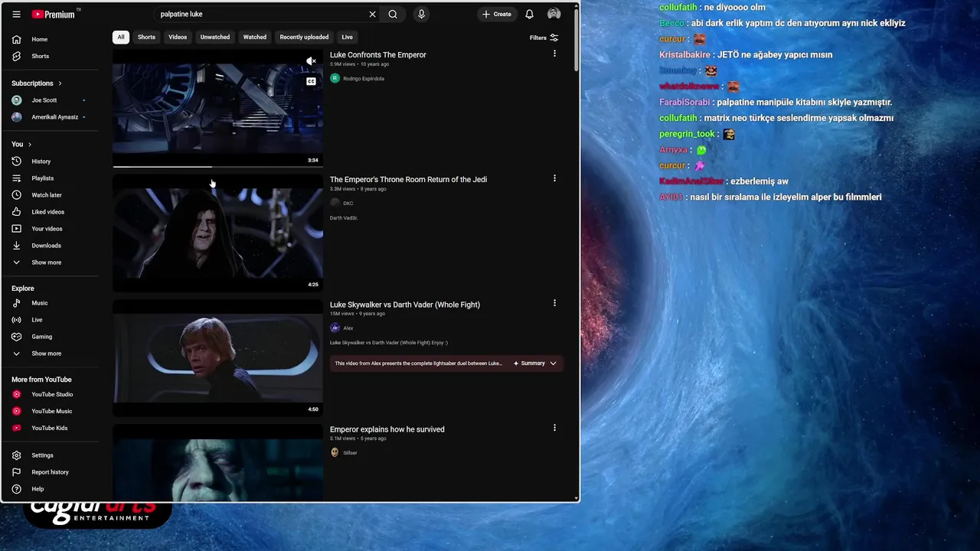The height and width of the screenshot is (551, 980).
Task: Open Alex channel link
Action: coord(348,328)
